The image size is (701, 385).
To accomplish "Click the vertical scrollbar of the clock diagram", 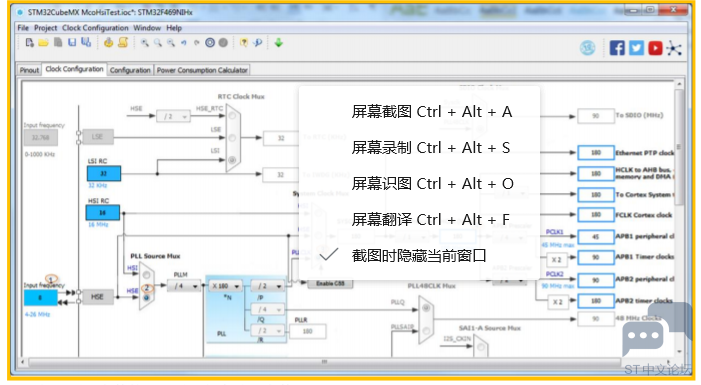I will click(x=679, y=147).
